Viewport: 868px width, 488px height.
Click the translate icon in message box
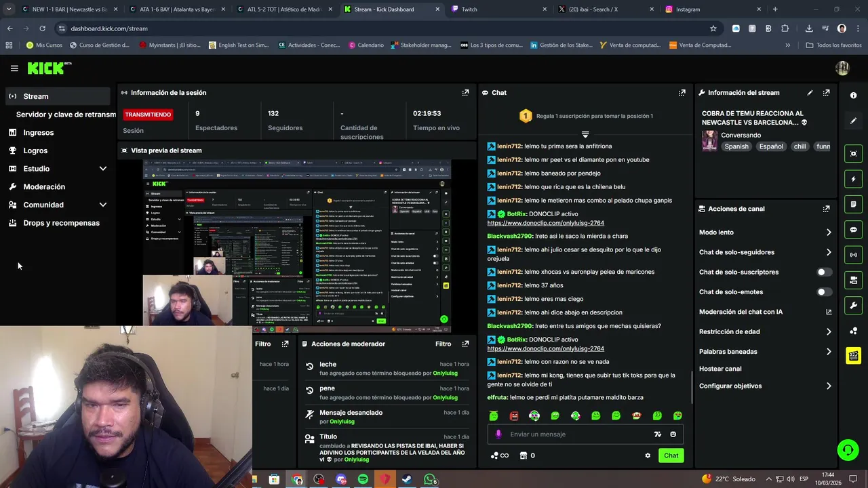657,434
